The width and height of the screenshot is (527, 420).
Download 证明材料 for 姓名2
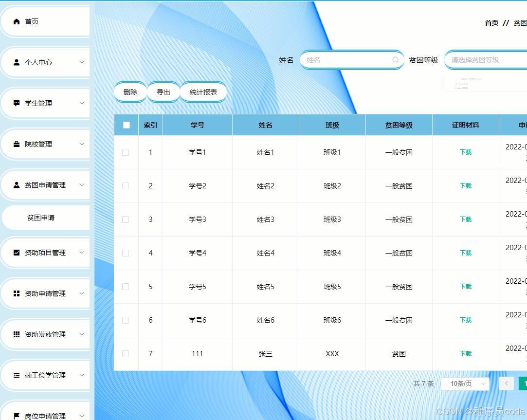466,186
